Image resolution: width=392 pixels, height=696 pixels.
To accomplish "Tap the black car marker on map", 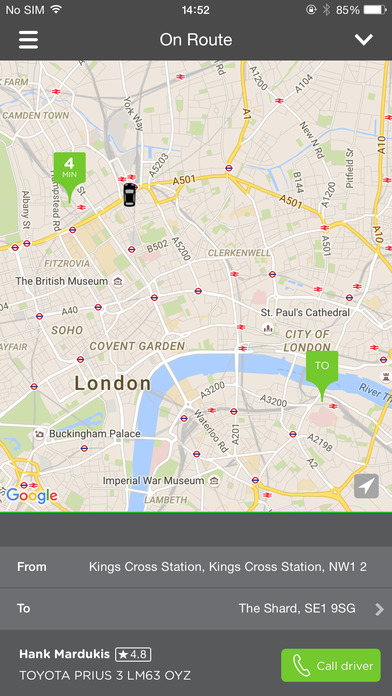I will coord(129,194).
